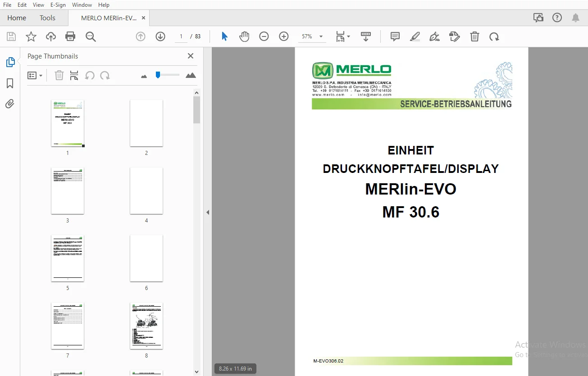Close the MERLO MERlin-EV document tab

tap(143, 18)
